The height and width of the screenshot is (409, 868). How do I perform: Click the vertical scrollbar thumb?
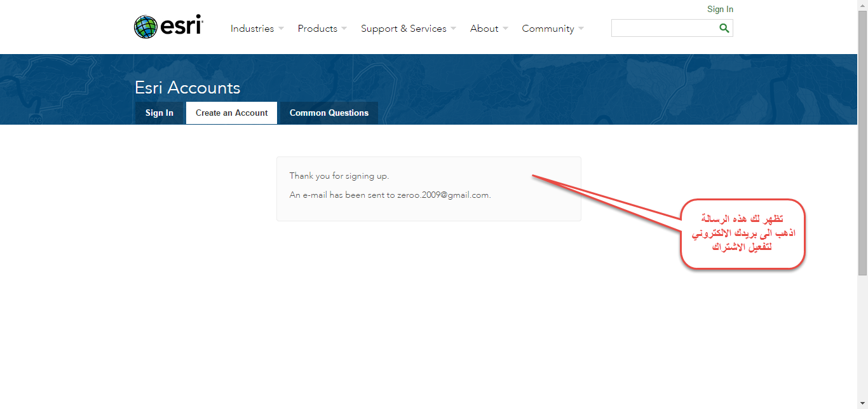pyautogui.click(x=862, y=143)
